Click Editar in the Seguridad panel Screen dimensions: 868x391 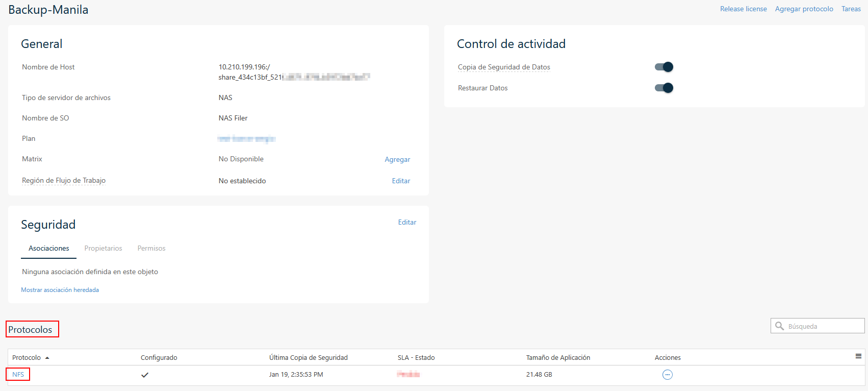coord(407,223)
